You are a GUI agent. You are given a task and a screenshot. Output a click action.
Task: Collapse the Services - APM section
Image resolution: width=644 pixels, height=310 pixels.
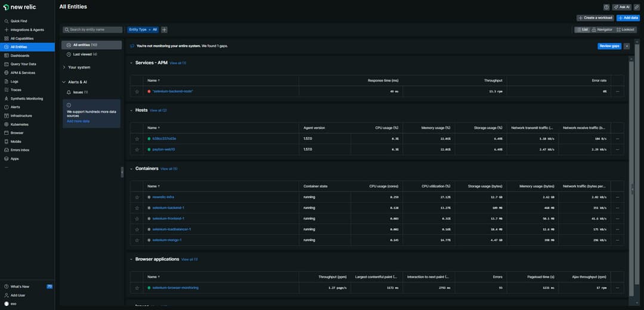[x=131, y=63]
